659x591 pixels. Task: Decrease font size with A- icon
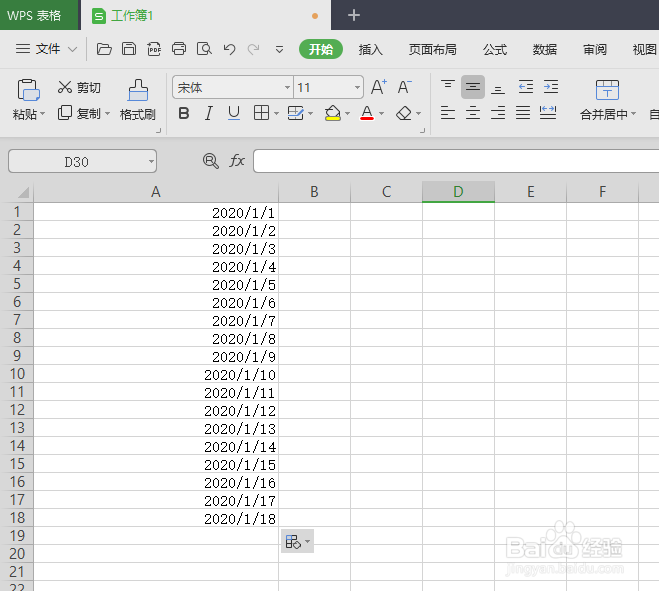(404, 87)
